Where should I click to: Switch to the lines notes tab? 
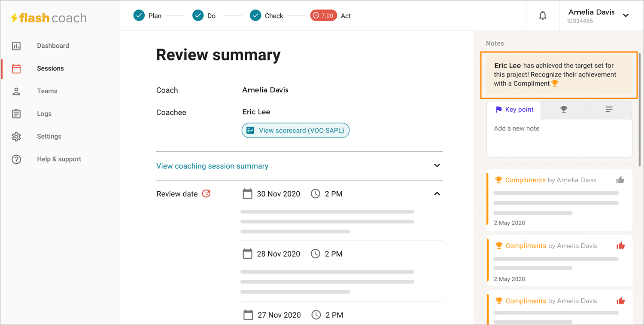pos(609,110)
